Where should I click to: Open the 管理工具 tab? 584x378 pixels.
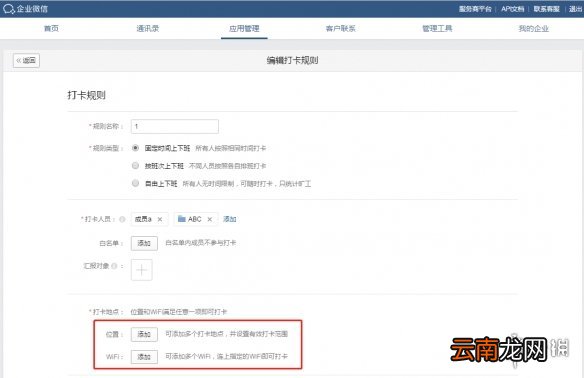(x=437, y=28)
